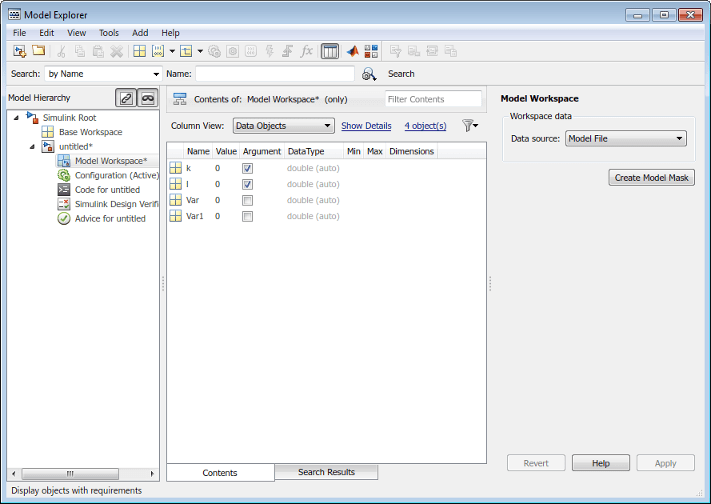Click the Add Simulink Parameter icon
711x504 pixels.
(x=158, y=51)
